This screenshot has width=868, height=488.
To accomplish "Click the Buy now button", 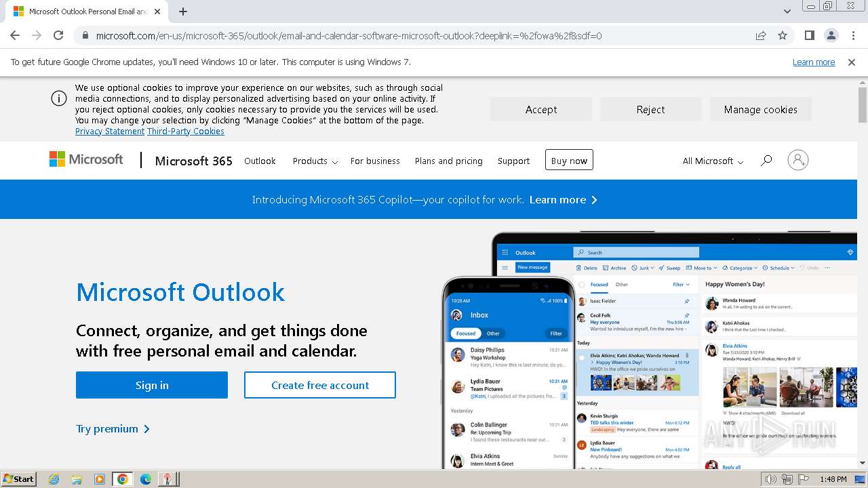I will [569, 161].
